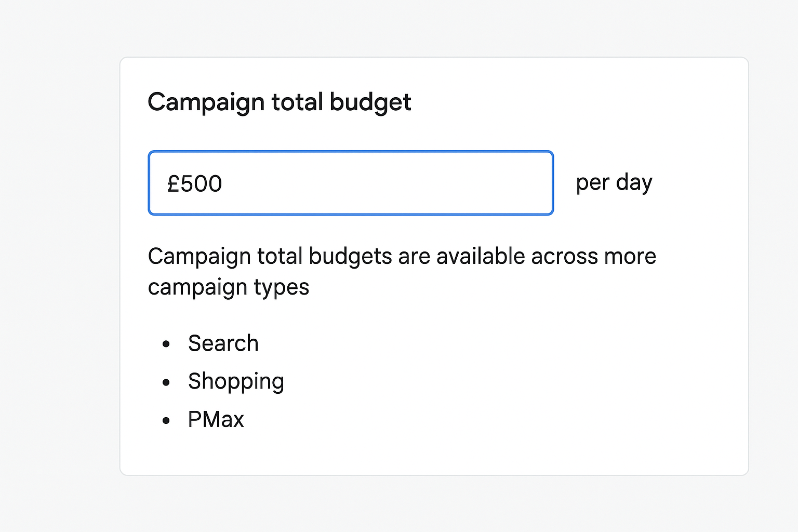Click the bullet point beside PMax
The height and width of the screenshot is (532, 798).
[x=166, y=420]
